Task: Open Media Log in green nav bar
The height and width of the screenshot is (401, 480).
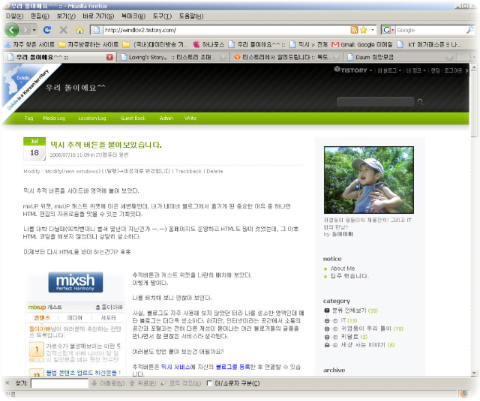Action: click(54, 118)
